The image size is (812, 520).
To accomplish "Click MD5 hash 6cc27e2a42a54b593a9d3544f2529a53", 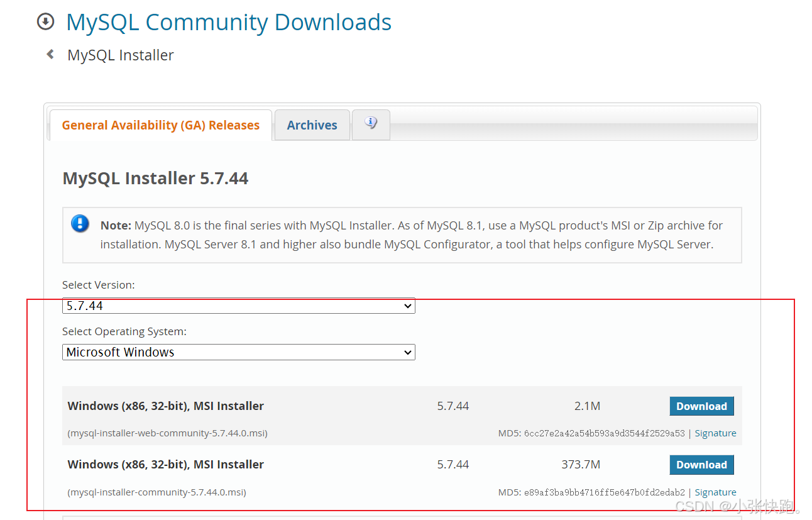I will (x=604, y=433).
